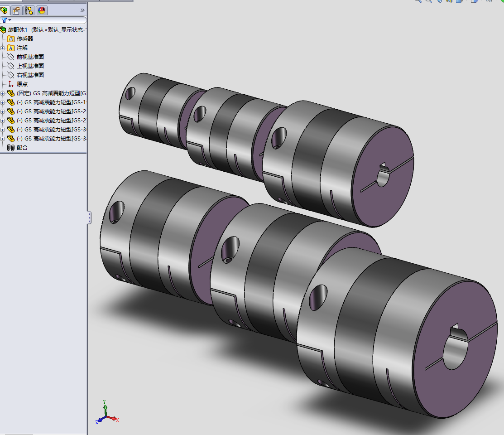Open the FeatureManager design tree tab
504x435 pixels.
[4, 10]
